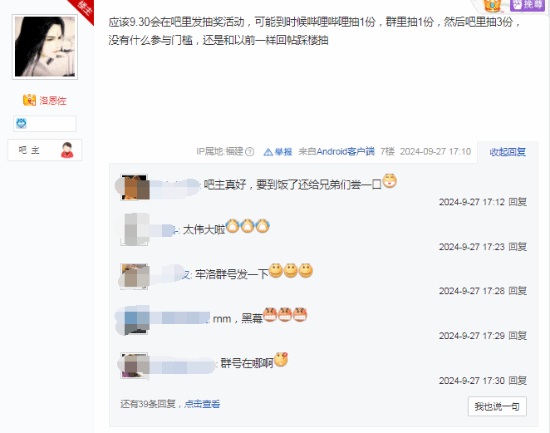
Task: Click the IP属地 help question mark icon
Action: coord(249,152)
